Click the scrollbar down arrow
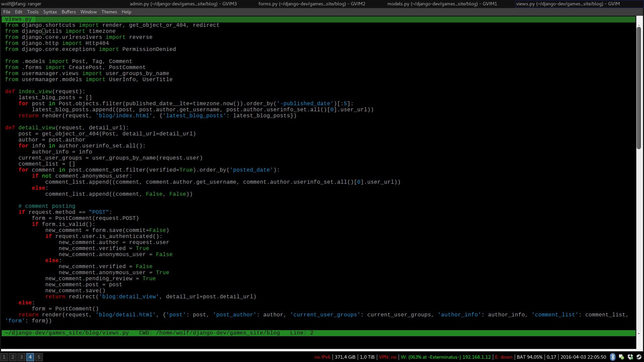The width and height of the screenshot is (644, 362). pyautogui.click(x=639, y=334)
